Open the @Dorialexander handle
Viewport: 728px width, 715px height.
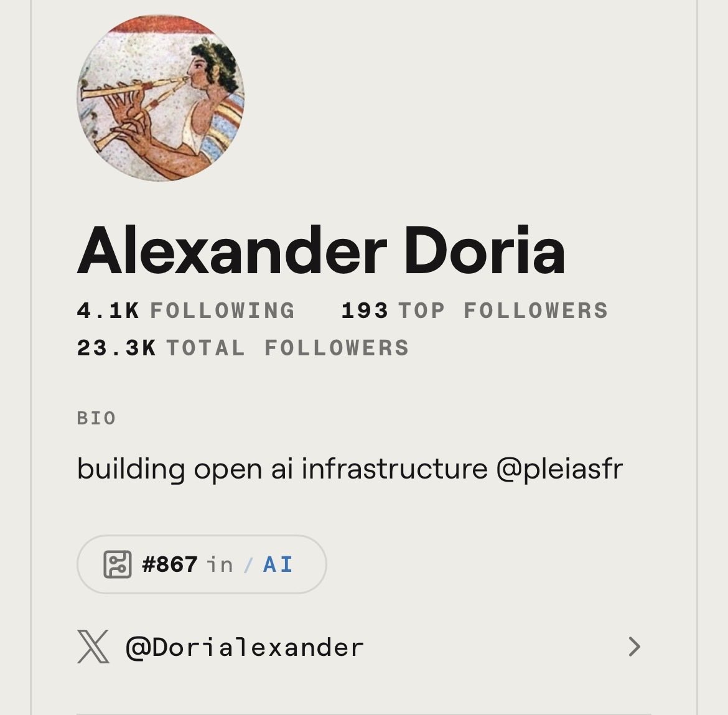click(x=245, y=647)
